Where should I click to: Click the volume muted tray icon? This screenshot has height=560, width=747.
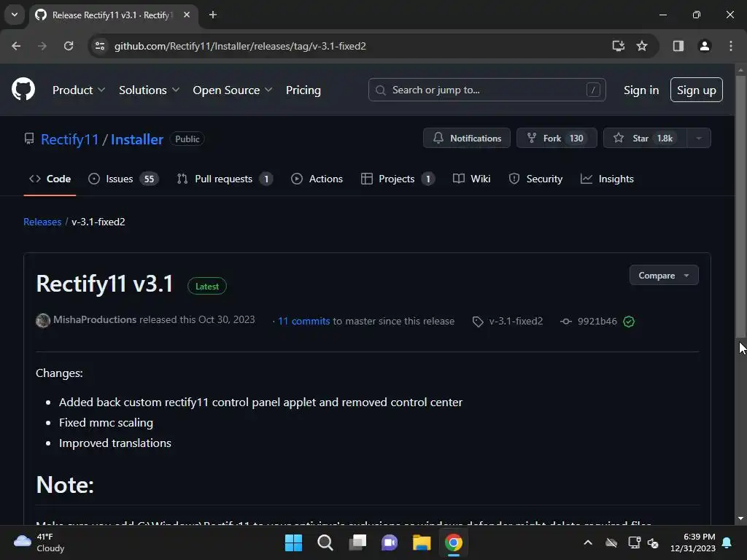point(653,542)
